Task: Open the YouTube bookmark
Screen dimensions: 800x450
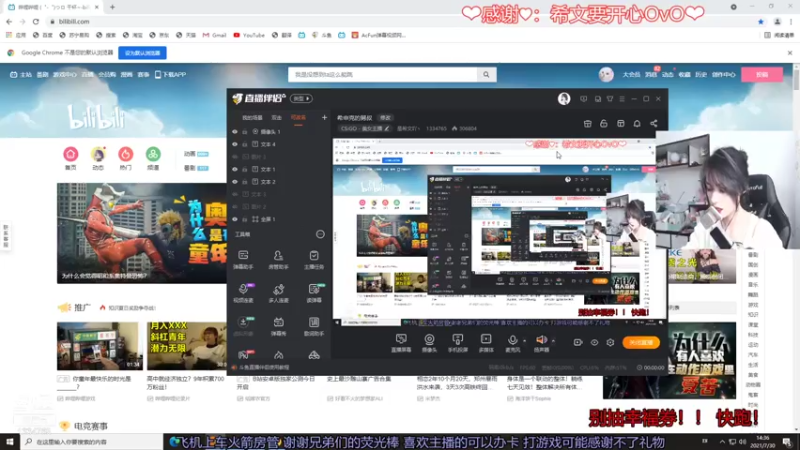Action: 249,35
